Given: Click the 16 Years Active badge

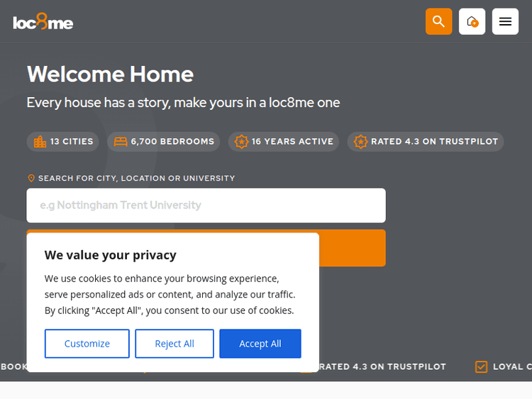Looking at the screenshot, I should coord(284,142).
